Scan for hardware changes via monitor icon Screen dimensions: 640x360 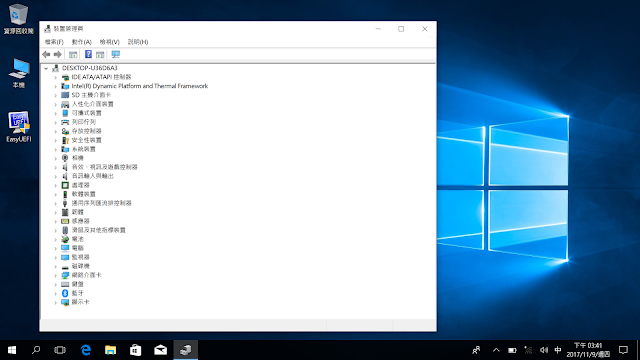pos(116,54)
